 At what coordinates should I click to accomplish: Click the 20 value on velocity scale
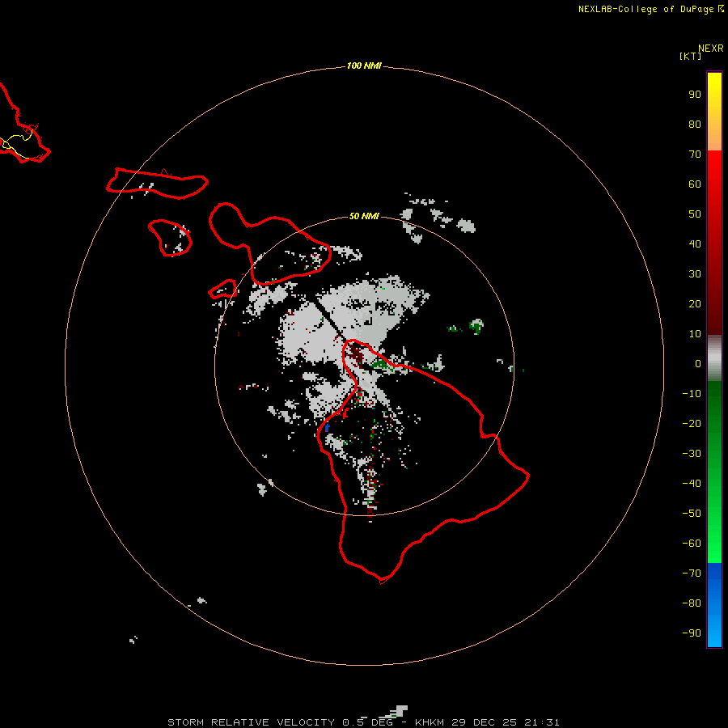click(x=695, y=304)
